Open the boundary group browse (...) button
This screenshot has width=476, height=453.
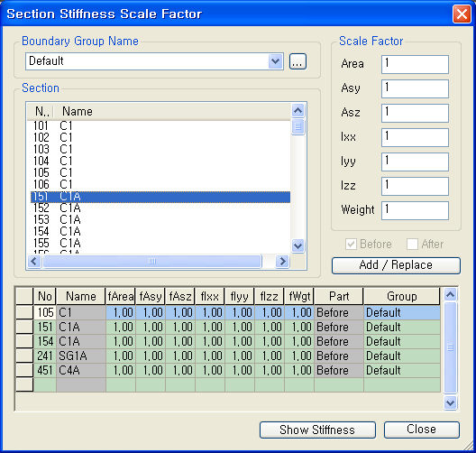click(x=297, y=61)
